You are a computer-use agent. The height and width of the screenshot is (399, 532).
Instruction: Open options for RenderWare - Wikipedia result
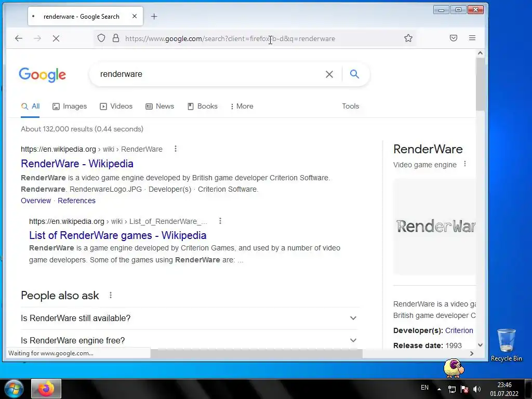click(x=176, y=149)
